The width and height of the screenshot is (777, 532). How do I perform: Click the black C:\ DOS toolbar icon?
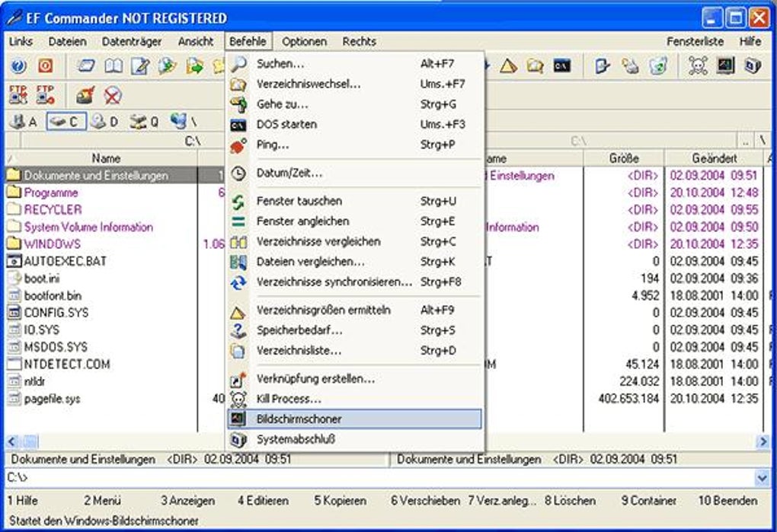coord(562,65)
